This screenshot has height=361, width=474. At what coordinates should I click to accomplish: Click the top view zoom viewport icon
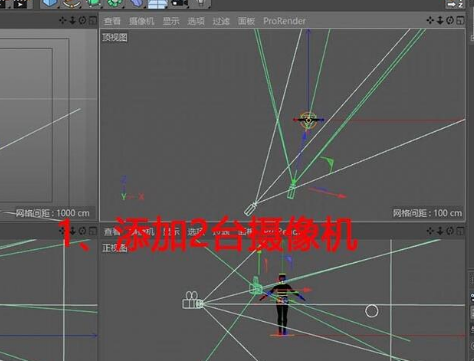coord(440,20)
